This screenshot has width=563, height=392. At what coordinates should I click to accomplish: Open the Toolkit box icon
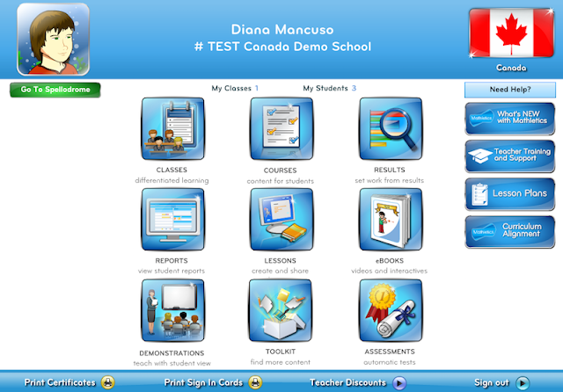[281, 310]
